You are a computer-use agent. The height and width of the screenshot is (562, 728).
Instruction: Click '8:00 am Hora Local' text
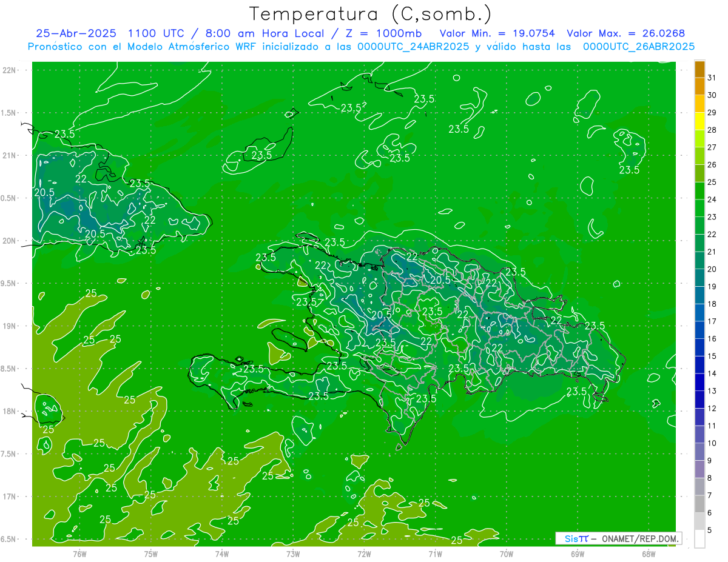point(265,33)
